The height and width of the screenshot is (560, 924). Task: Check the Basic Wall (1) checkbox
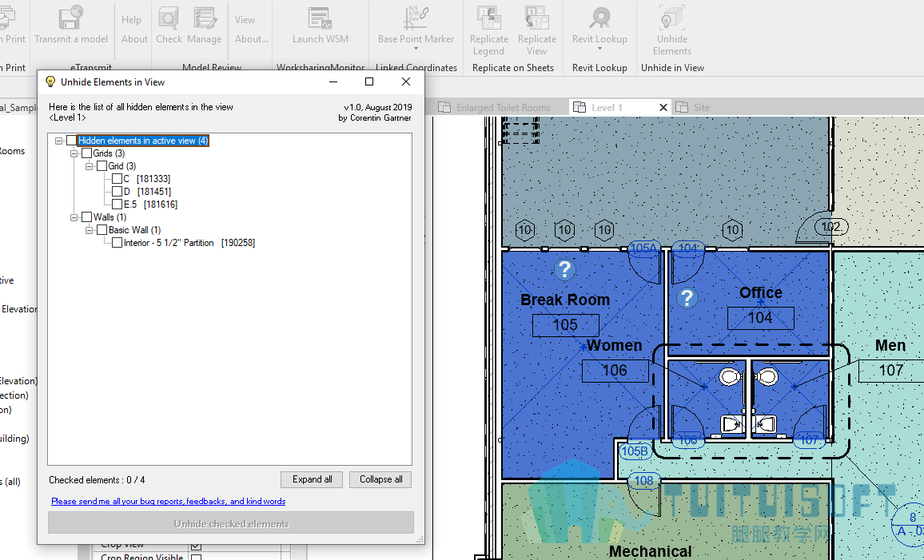pyautogui.click(x=102, y=229)
